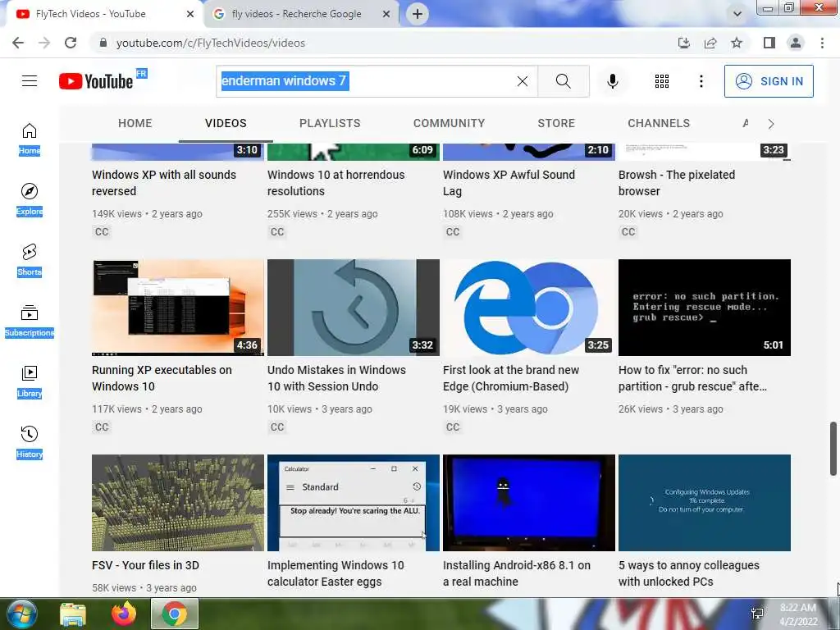Open 'Windows XP Awful Sound Lag' video

point(509,183)
